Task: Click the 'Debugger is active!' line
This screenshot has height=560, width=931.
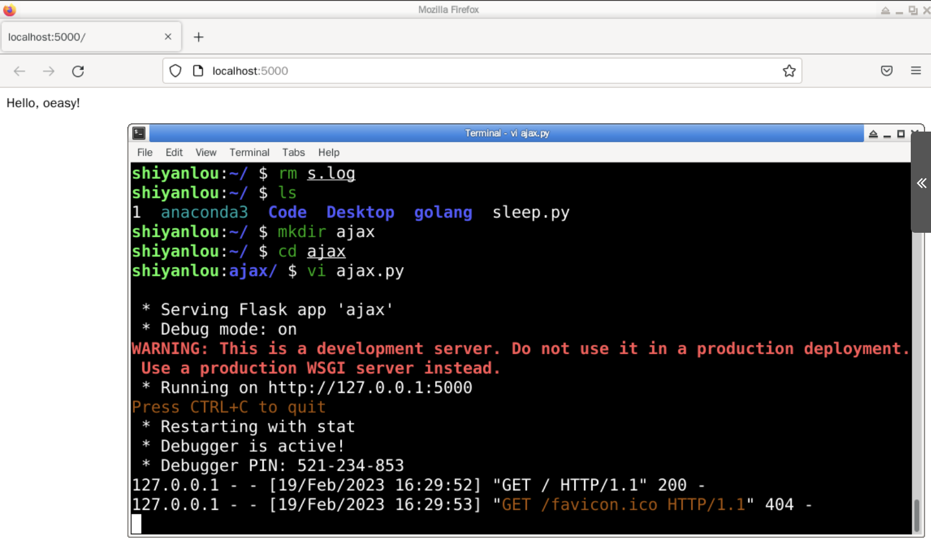Action: (243, 446)
